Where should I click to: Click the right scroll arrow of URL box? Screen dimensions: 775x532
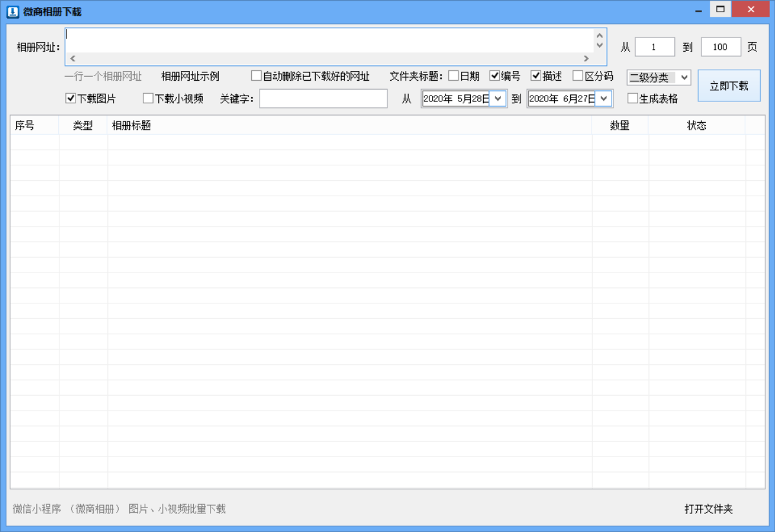tap(586, 58)
